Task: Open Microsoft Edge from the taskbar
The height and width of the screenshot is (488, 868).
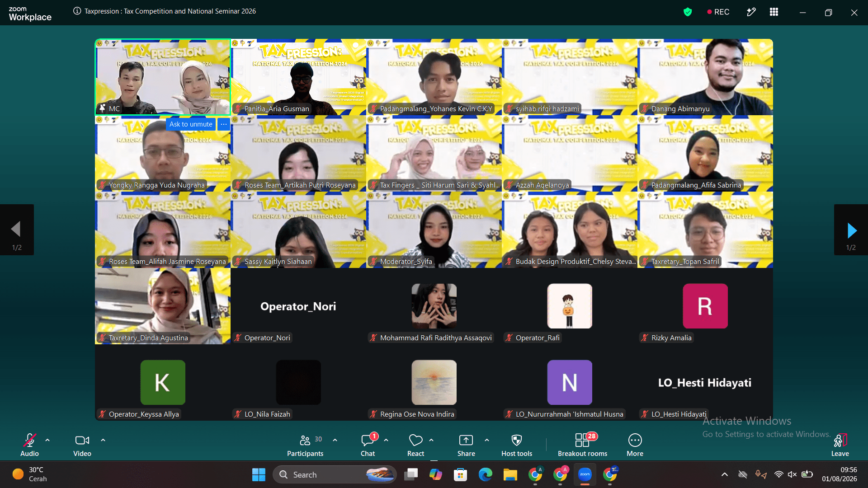Action: click(485, 474)
